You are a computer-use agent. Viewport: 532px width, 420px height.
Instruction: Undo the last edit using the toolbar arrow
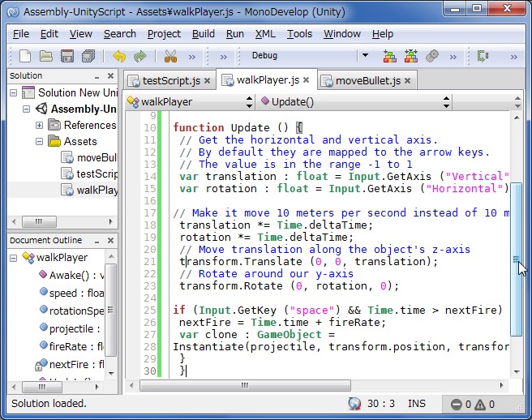tap(119, 56)
